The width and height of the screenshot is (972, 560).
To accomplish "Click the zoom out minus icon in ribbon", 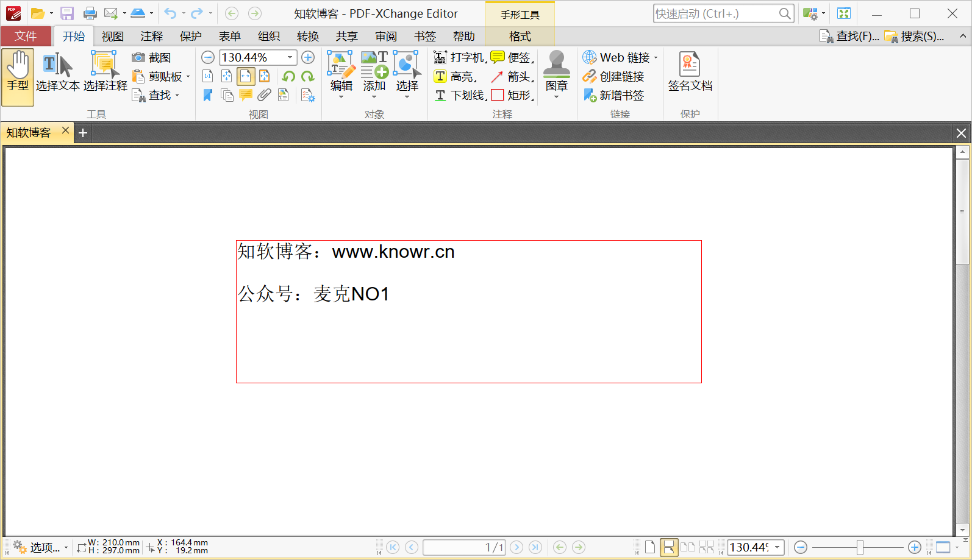I will pos(208,57).
